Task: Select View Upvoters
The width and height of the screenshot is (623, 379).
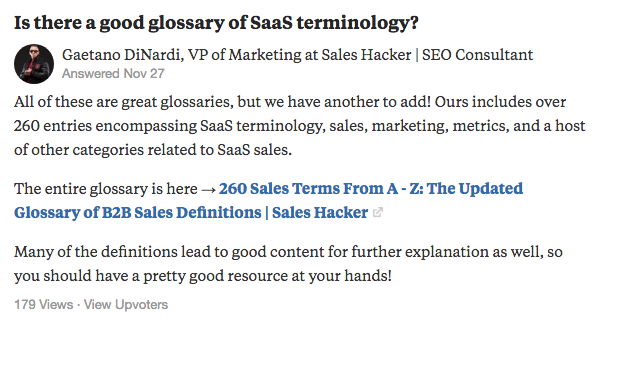Action: 126,305
